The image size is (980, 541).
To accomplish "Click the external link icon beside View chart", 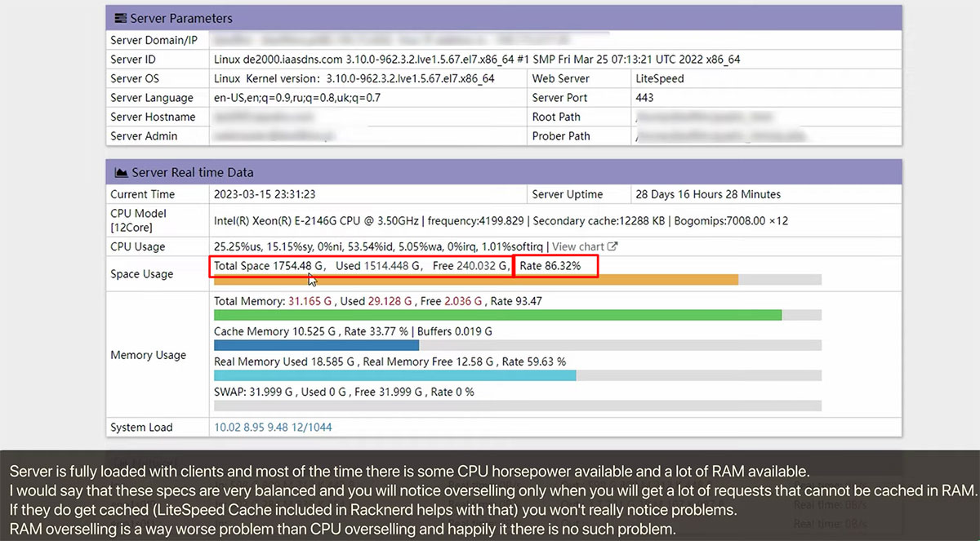I will 612,246.
